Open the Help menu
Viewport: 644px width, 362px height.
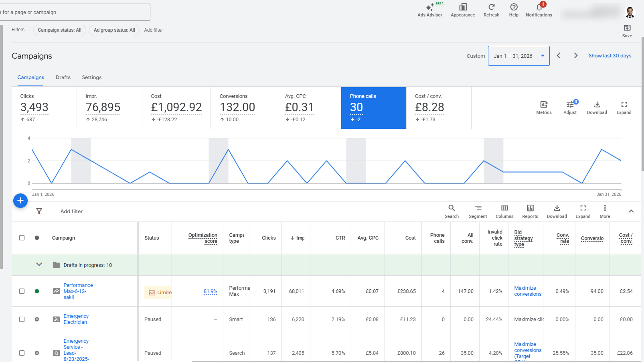click(x=514, y=10)
